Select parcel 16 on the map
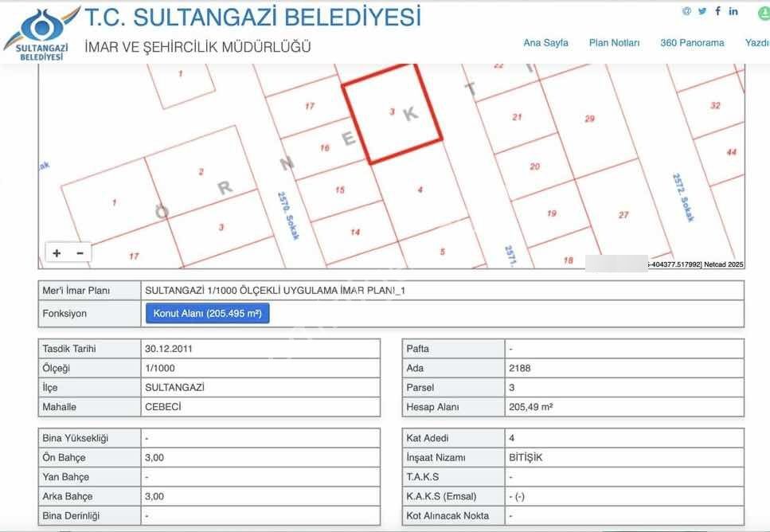 pos(325,148)
